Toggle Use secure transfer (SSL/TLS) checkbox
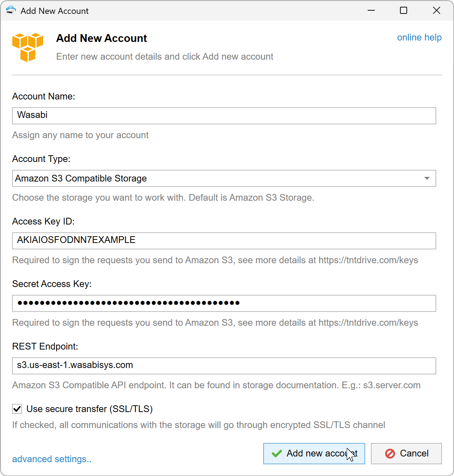This screenshot has height=476, width=454. [x=17, y=409]
